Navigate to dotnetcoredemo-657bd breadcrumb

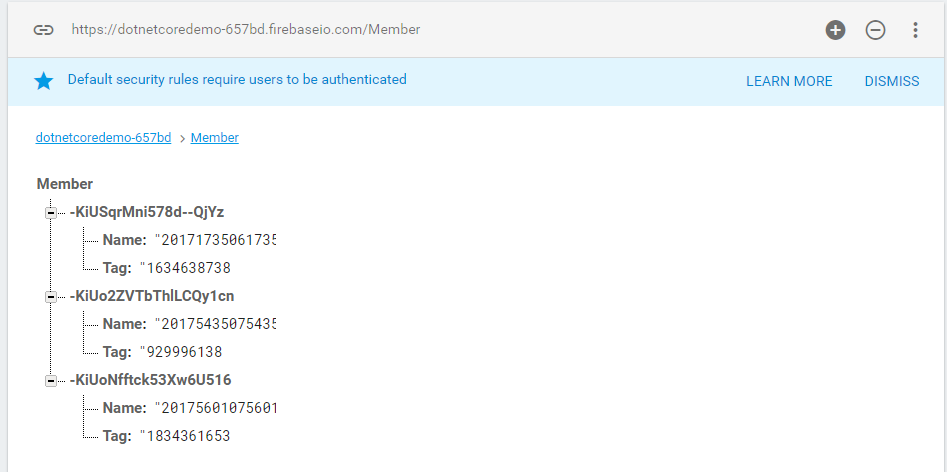pyautogui.click(x=103, y=138)
